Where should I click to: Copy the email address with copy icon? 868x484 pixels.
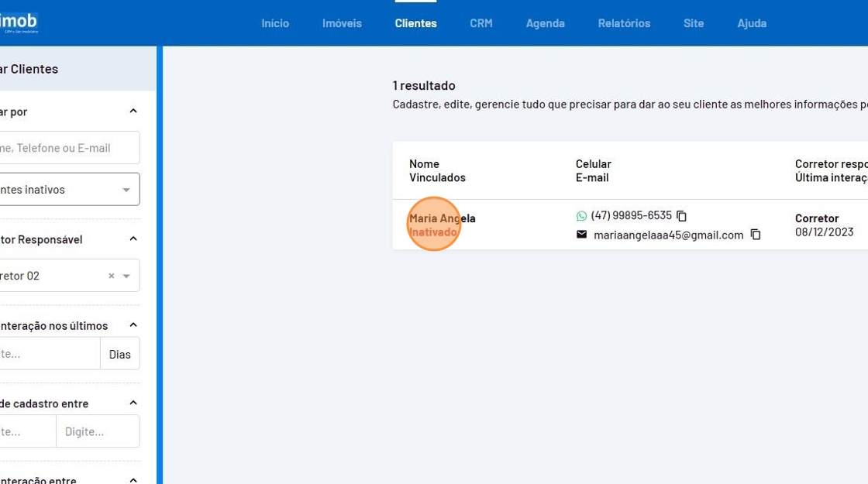756,235
